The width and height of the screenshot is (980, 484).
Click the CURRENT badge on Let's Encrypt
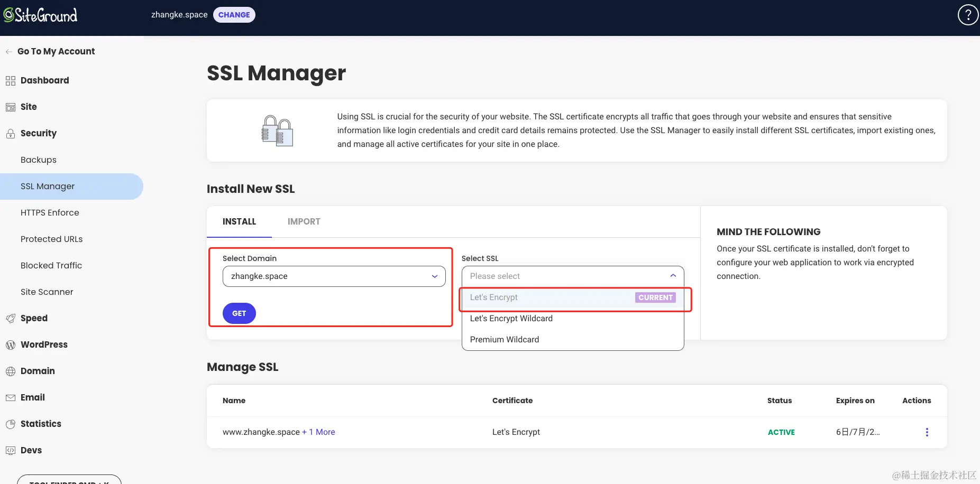(655, 297)
